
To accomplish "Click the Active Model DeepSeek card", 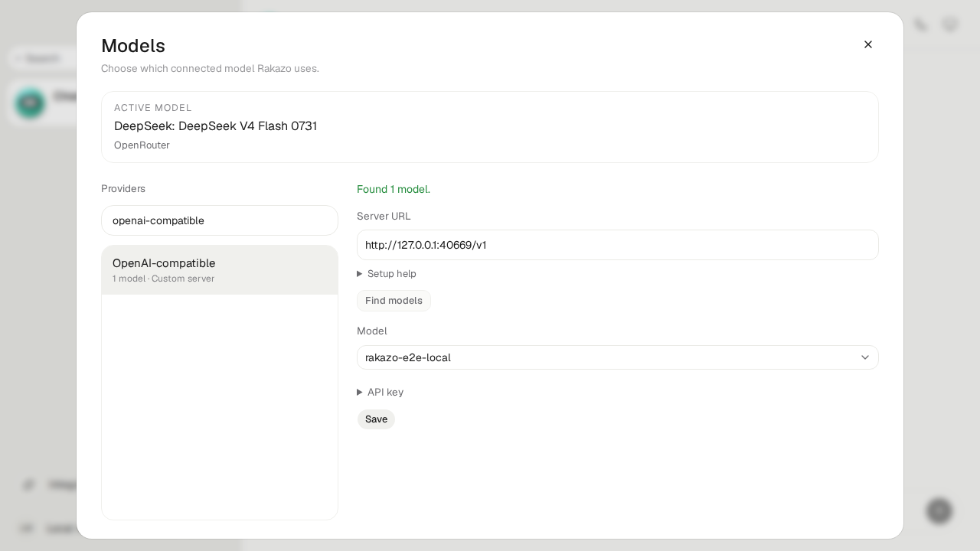I will pos(490,127).
